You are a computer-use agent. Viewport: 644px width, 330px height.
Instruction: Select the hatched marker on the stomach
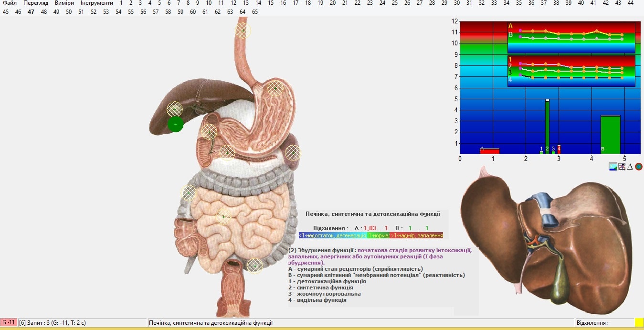pyautogui.click(x=275, y=88)
